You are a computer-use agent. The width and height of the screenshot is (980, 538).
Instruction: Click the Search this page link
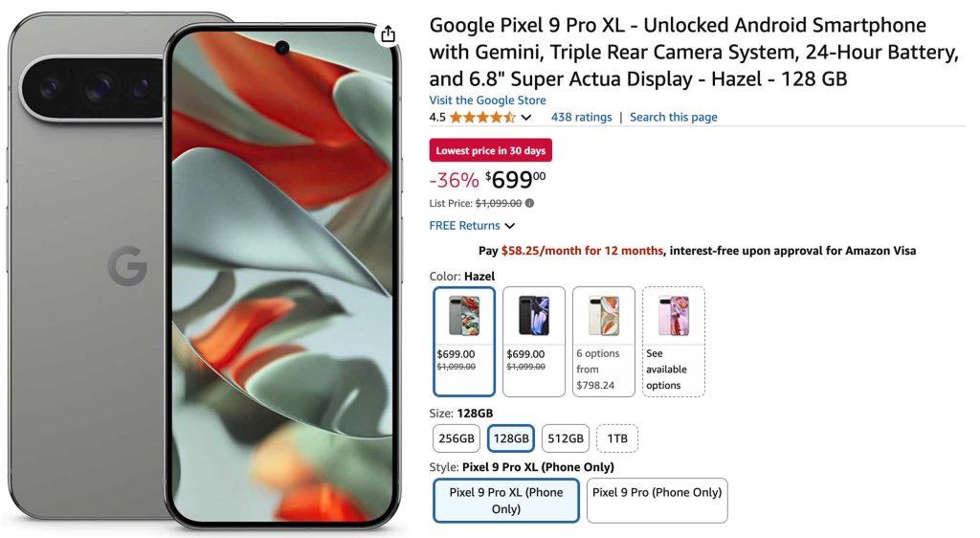pyautogui.click(x=674, y=118)
